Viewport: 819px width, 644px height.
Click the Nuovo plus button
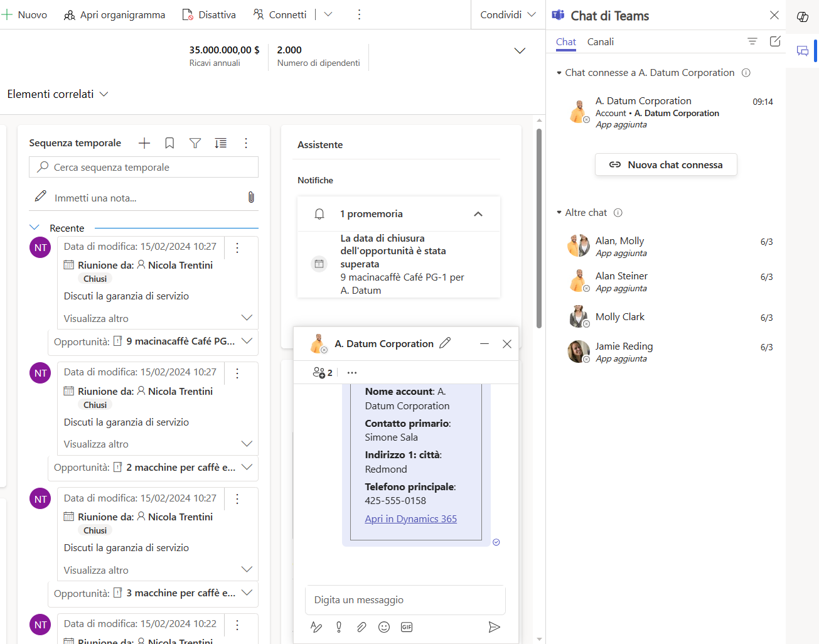point(24,14)
